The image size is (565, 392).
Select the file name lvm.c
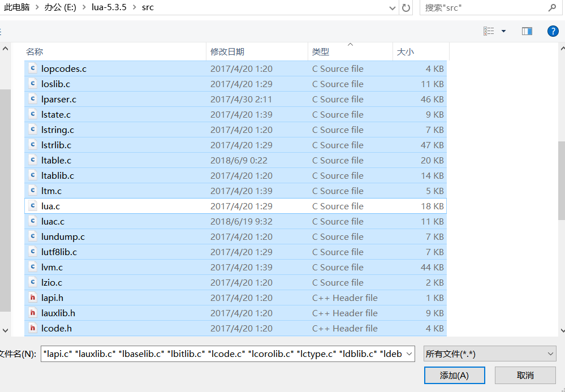(52, 267)
